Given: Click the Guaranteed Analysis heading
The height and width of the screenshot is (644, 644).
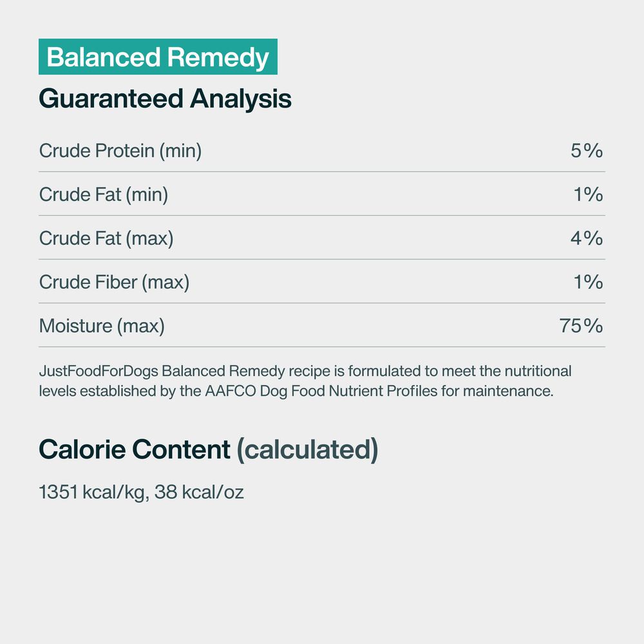Looking at the screenshot, I should [x=165, y=99].
